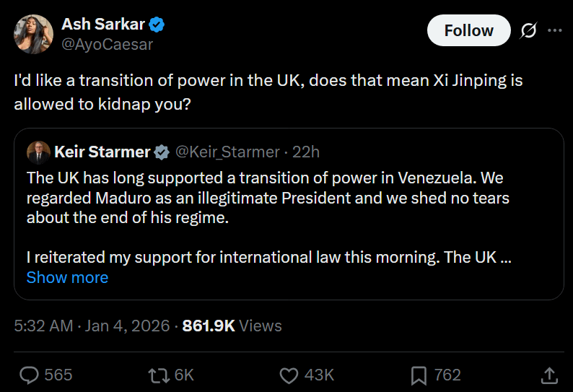Expand quoted tweet with Show more
Image resolution: width=573 pixels, height=392 pixels.
pyautogui.click(x=67, y=277)
